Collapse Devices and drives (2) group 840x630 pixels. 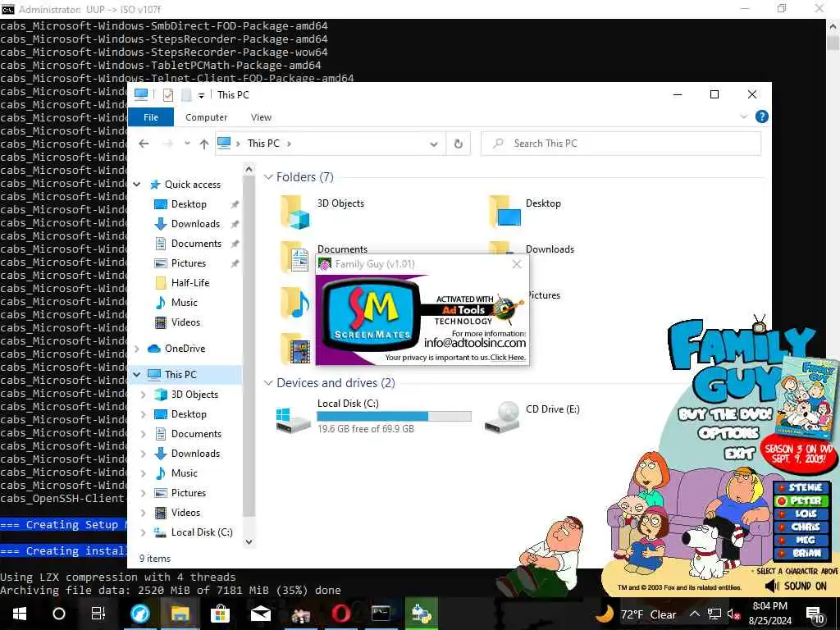point(268,383)
